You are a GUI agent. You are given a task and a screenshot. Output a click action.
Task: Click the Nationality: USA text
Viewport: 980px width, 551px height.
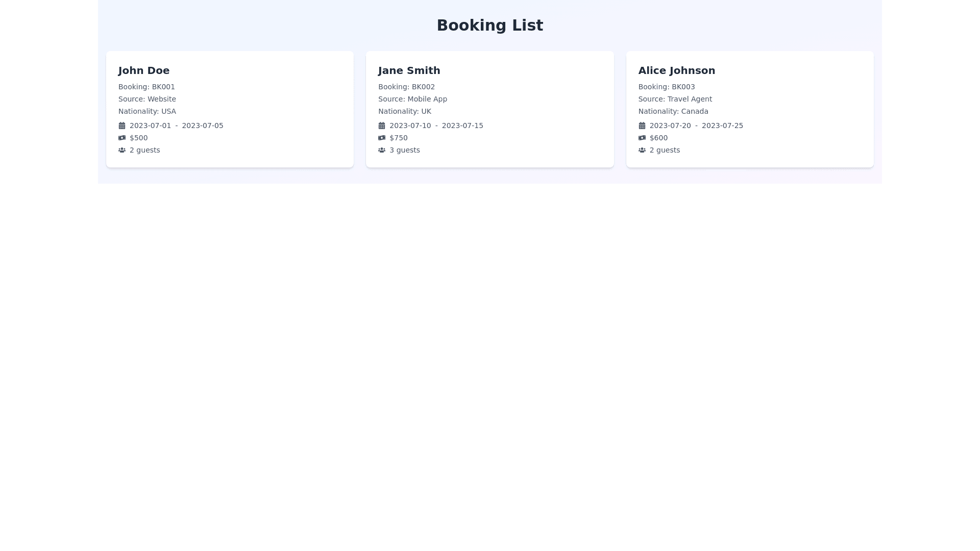click(x=147, y=111)
